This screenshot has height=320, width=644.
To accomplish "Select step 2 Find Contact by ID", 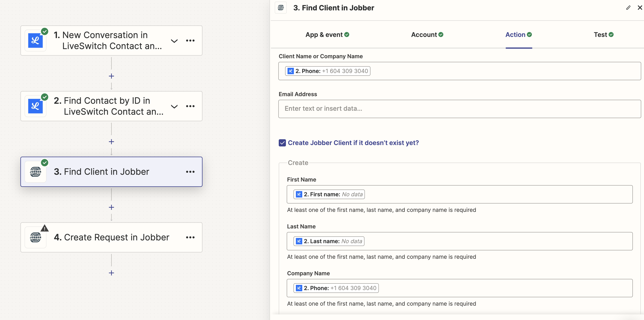I will pos(111,106).
